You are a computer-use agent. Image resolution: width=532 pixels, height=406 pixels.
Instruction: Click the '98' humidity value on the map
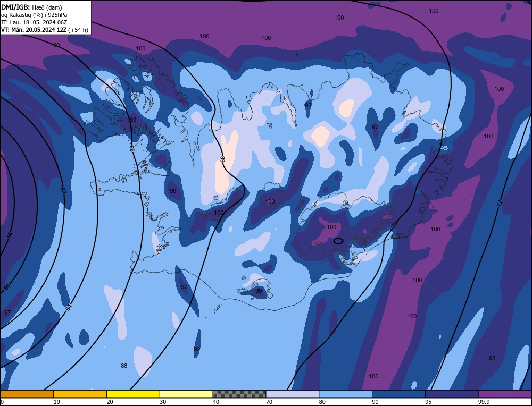click(x=492, y=358)
